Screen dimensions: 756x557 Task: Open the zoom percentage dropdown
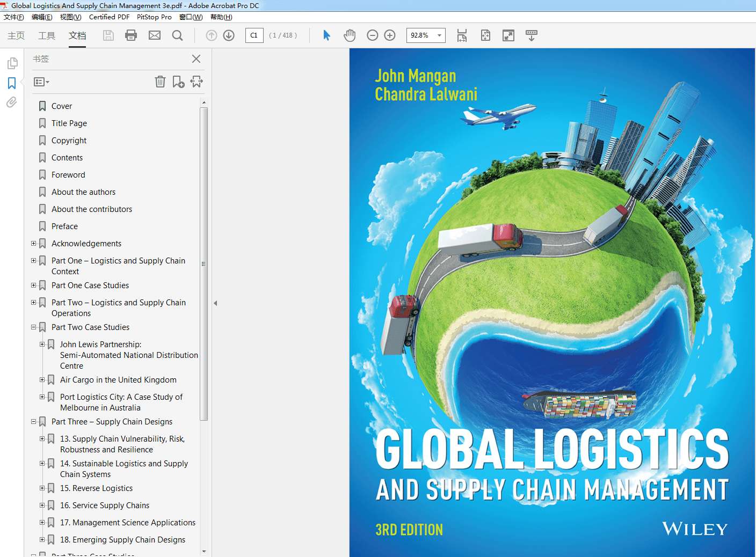[x=439, y=35]
